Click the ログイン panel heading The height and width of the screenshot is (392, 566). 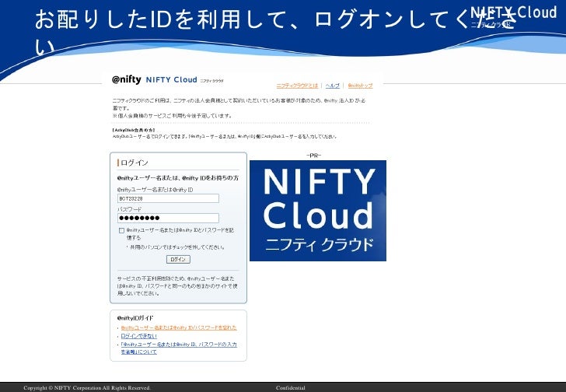pyautogui.click(x=133, y=163)
